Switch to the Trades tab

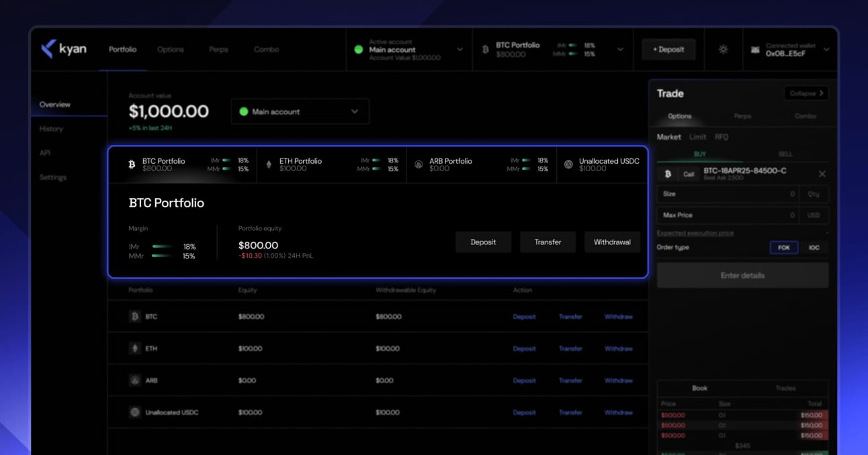pos(785,388)
